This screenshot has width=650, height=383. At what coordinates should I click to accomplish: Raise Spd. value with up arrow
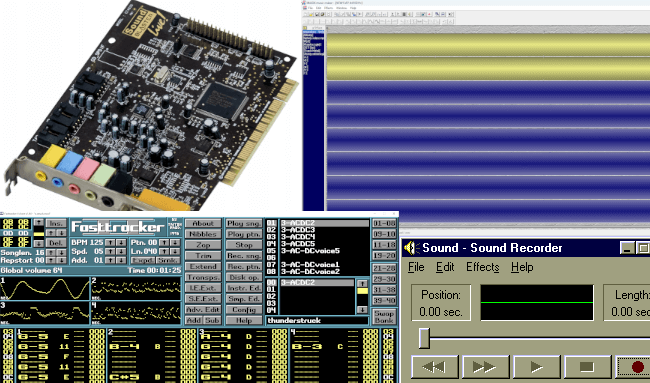[110, 251]
